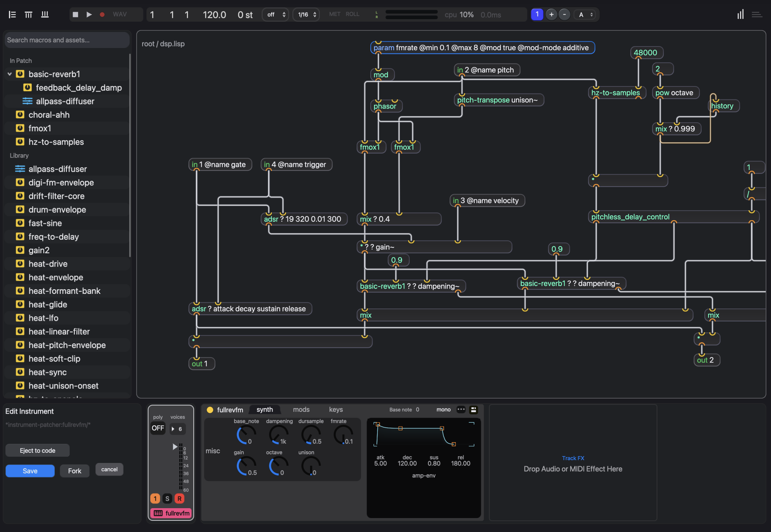
Task: Click the orange track number 1 button
Action: (x=155, y=499)
